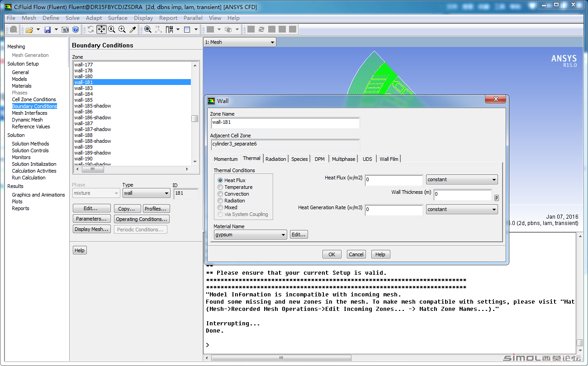This screenshot has width=588, height=366.
Task: Select the translate/pan view tool
Action: tap(101, 29)
